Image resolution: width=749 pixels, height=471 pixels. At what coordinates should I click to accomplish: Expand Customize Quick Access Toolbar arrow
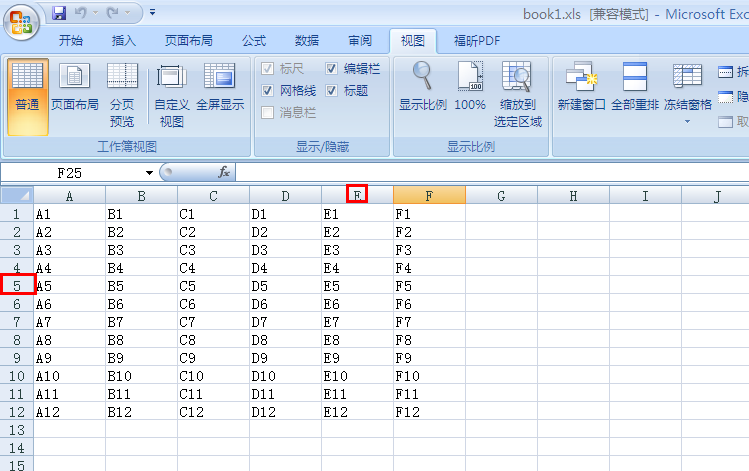(x=152, y=12)
